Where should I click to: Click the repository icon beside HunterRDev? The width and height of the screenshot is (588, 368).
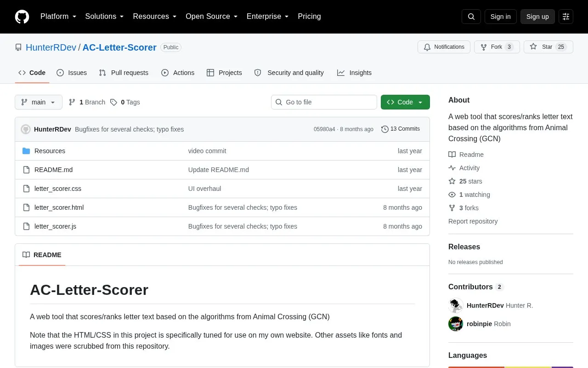18,47
